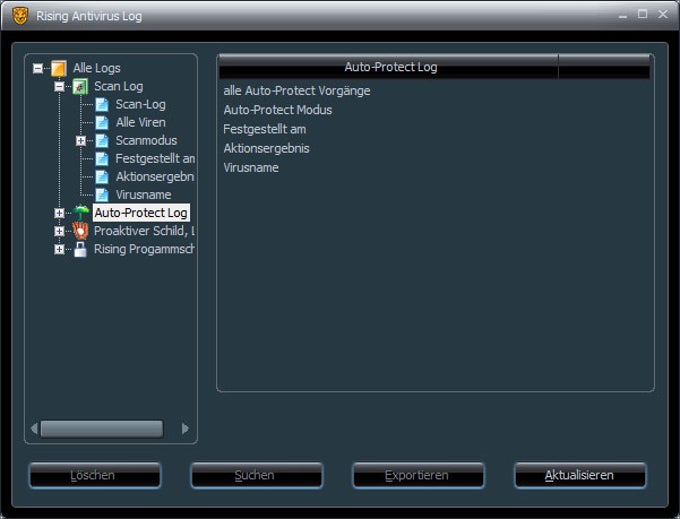Close the Rising Antivirus Log window
Screen dimensions: 680x519
click(x=663, y=14)
